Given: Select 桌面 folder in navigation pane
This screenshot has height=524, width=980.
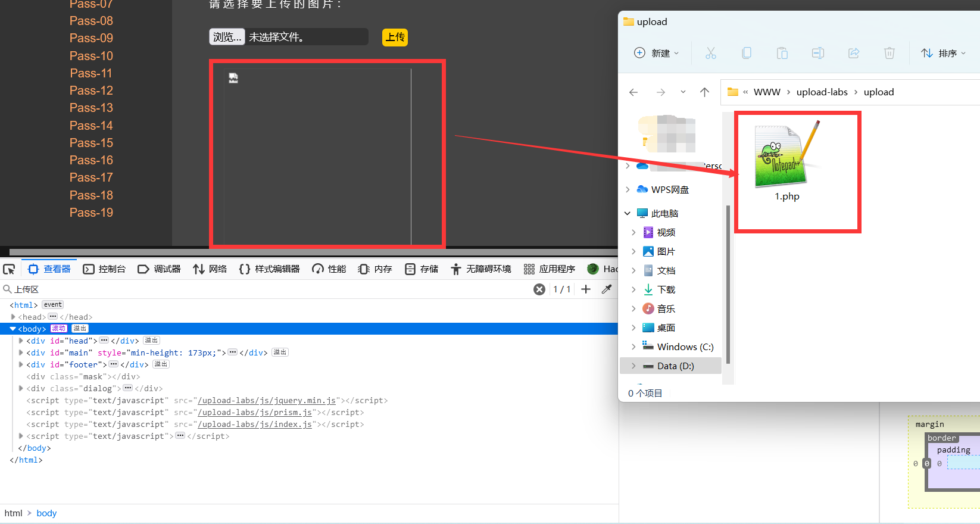Looking at the screenshot, I should 666,327.
